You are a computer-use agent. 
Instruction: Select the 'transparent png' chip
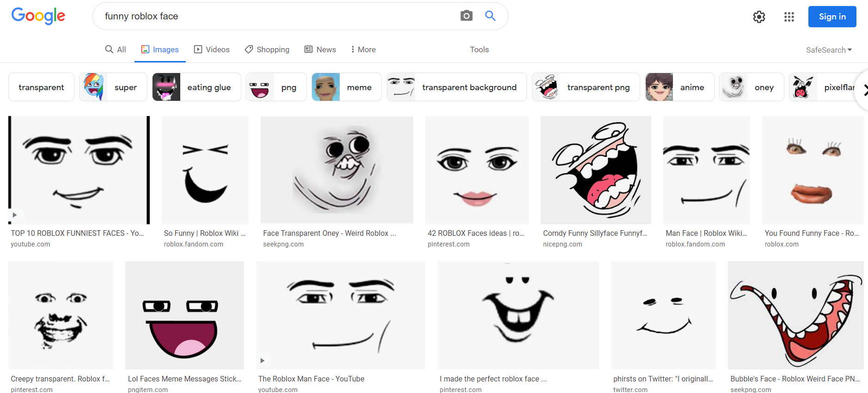586,87
